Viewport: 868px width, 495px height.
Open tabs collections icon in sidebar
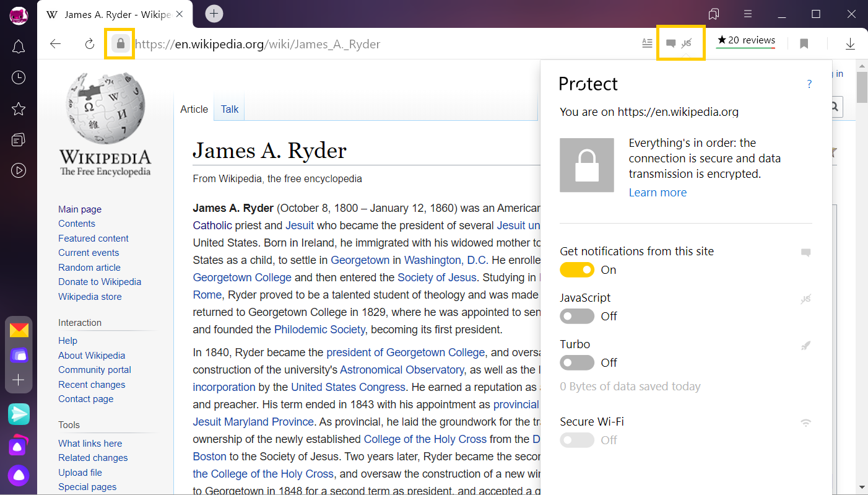pyautogui.click(x=19, y=140)
